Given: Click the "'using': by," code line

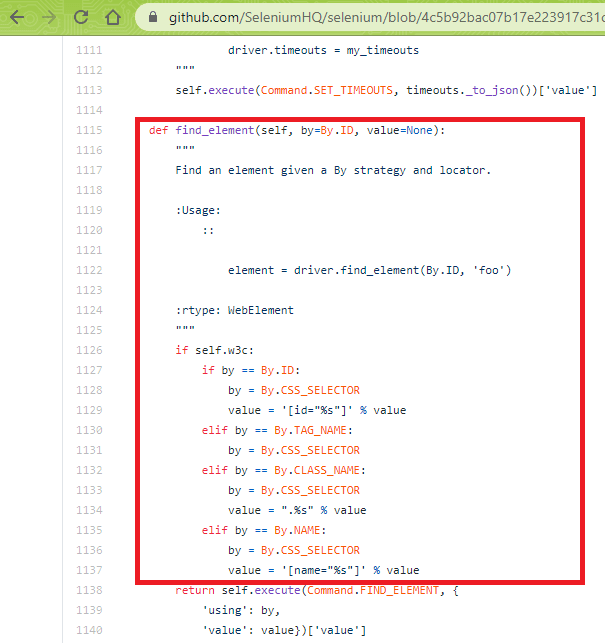Looking at the screenshot, I should (x=241, y=610).
